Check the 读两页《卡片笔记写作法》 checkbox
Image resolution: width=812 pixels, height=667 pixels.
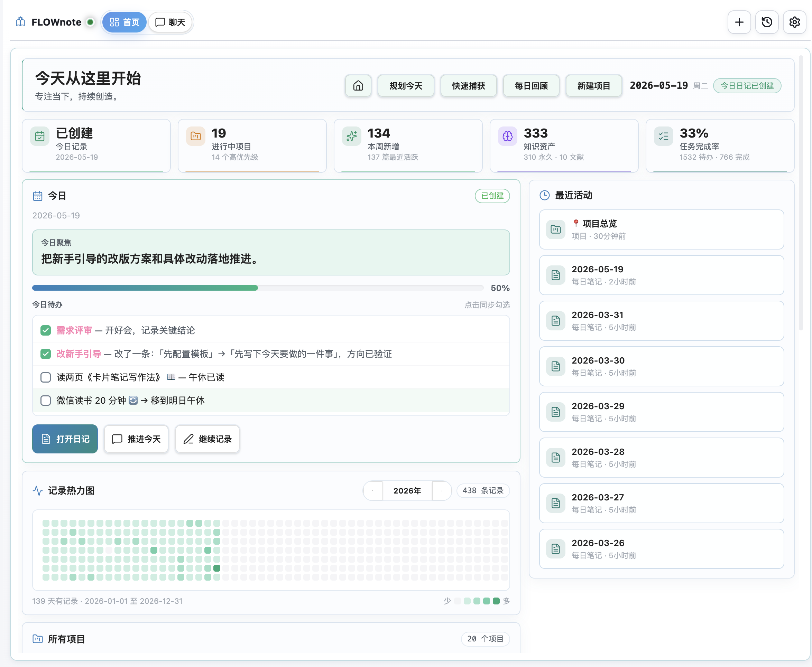point(45,377)
